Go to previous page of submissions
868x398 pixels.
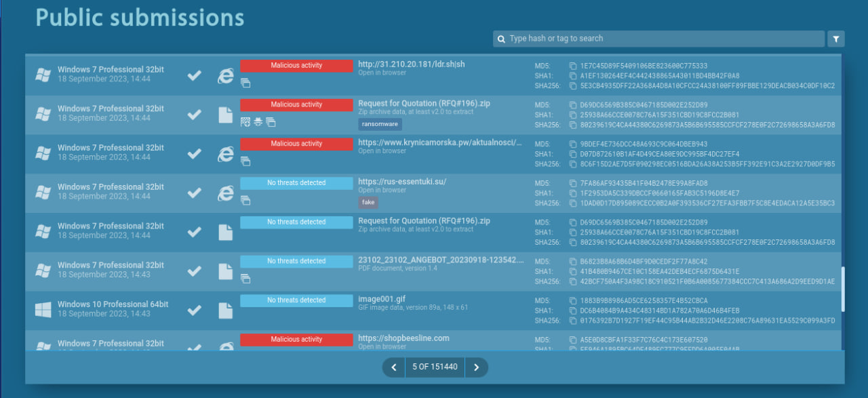pos(393,367)
